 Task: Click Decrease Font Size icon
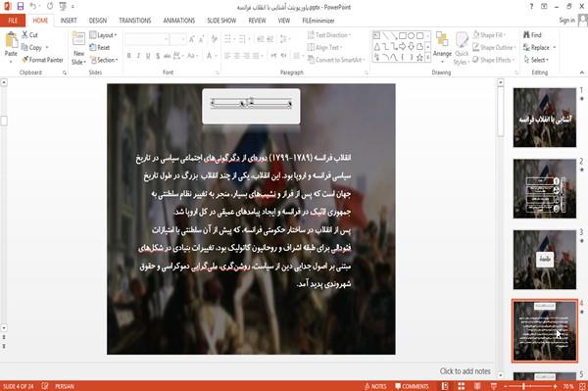(x=202, y=39)
